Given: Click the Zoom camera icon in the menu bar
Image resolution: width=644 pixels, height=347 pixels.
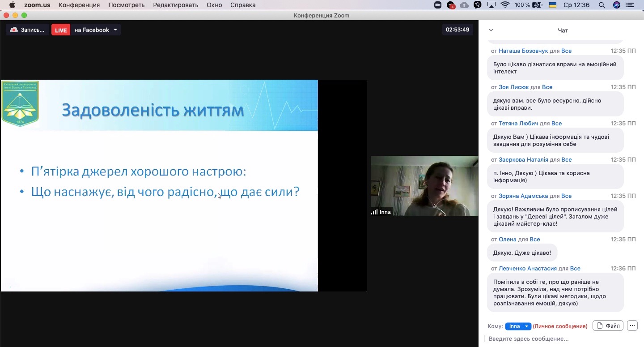Looking at the screenshot, I should click(438, 5).
